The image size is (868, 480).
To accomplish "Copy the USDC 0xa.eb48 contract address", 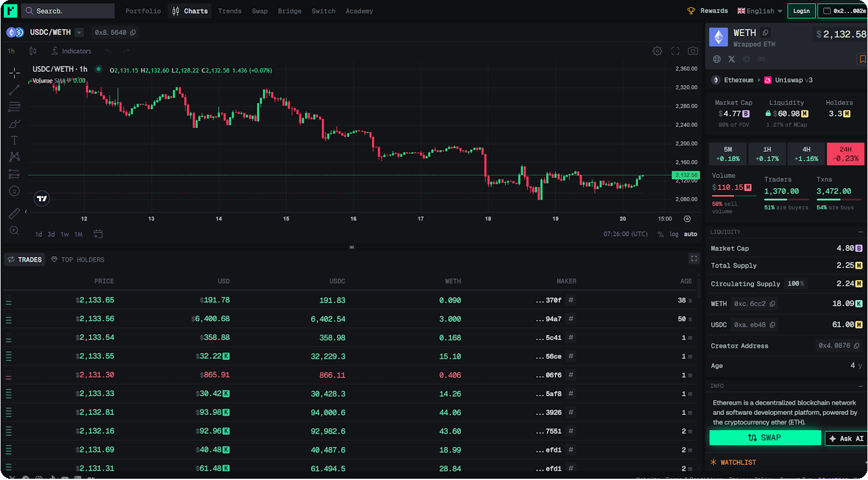I will (x=773, y=325).
